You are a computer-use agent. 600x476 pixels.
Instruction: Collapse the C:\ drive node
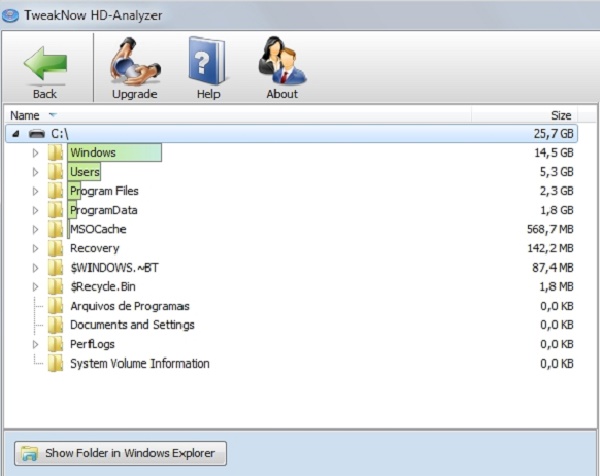(x=16, y=134)
